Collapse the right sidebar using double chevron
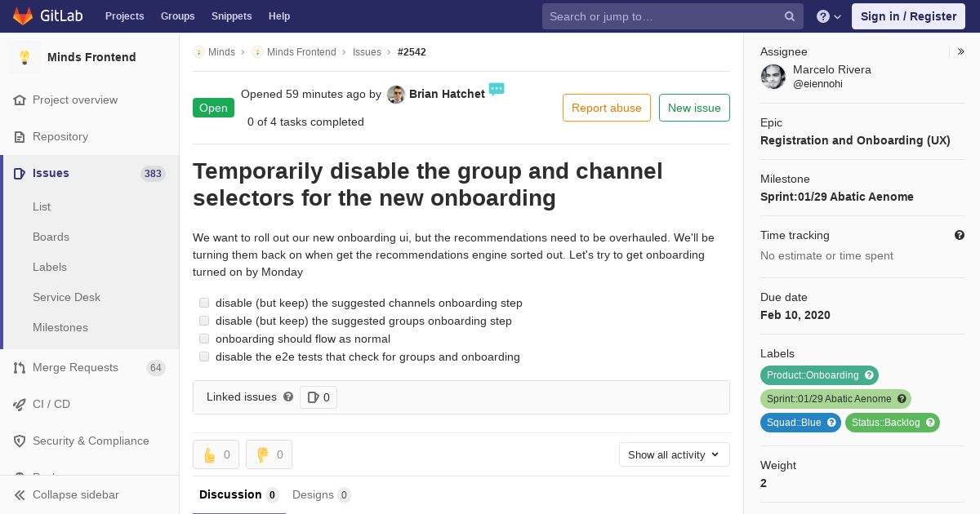Image resolution: width=980 pixels, height=514 pixels. (x=961, y=51)
